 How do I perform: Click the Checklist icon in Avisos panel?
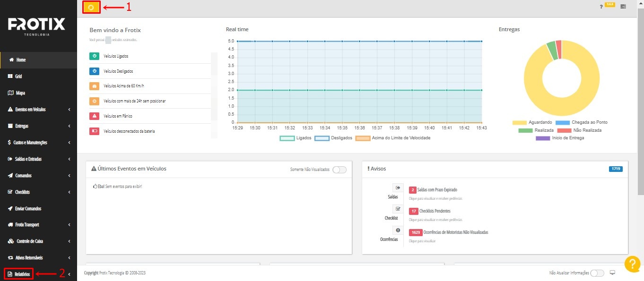398,209
